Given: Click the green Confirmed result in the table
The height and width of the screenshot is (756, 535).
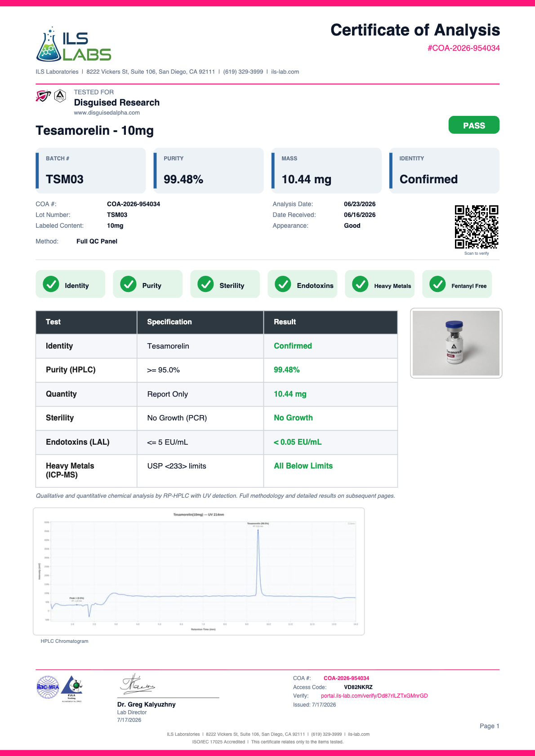Looking at the screenshot, I should coord(293,346).
